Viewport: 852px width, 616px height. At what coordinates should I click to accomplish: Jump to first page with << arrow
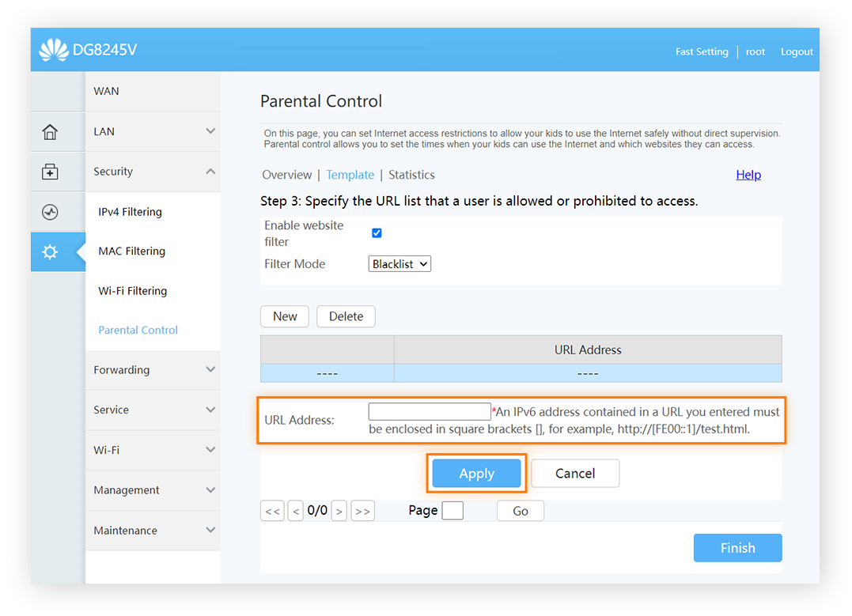click(x=272, y=510)
